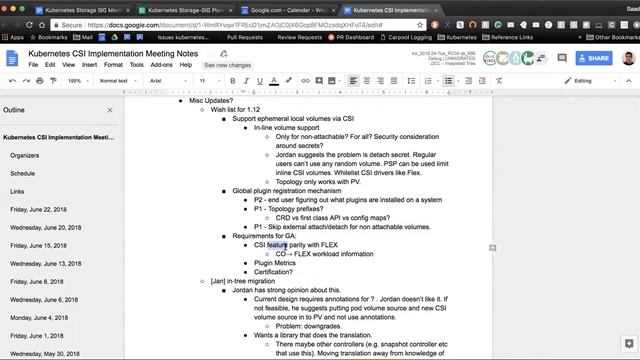Open the Edit menu
Viewport: 640px width, 360px height.
(x=50, y=65)
